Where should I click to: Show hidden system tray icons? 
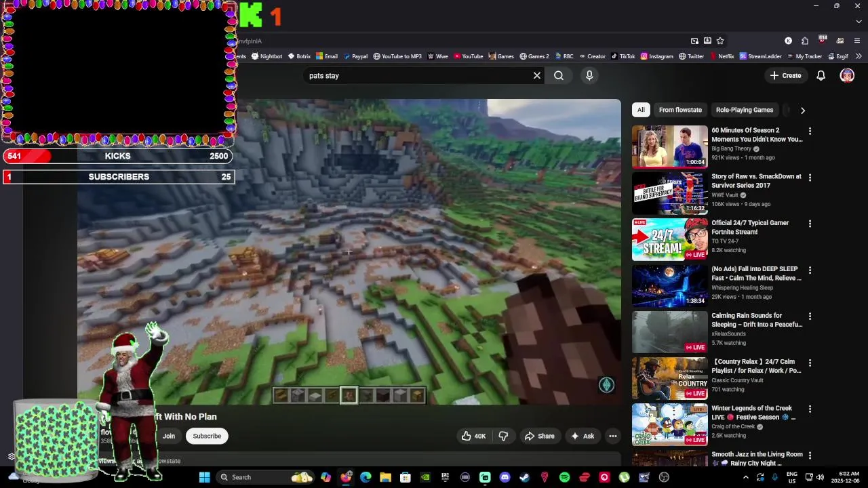[x=745, y=477]
